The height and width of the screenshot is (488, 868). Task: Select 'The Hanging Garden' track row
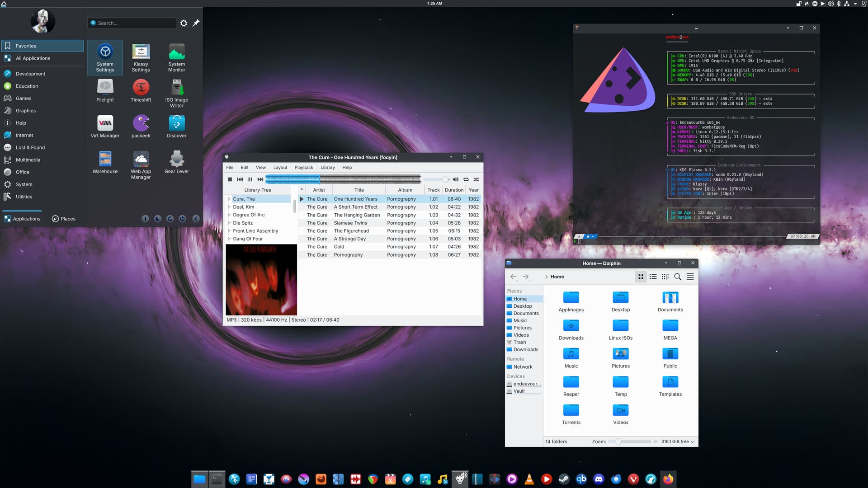point(389,215)
